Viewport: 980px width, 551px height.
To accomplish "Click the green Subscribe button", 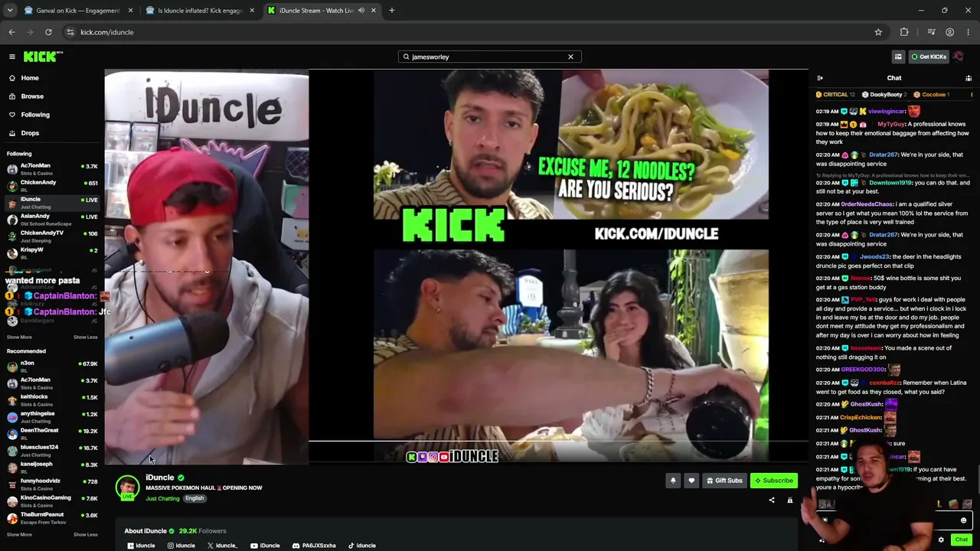I will tap(774, 481).
